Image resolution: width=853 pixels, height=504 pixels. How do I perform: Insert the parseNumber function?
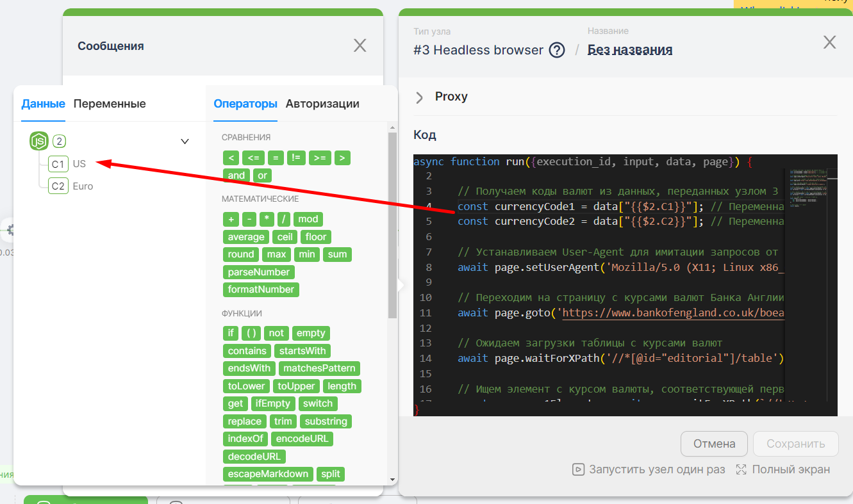(x=259, y=272)
